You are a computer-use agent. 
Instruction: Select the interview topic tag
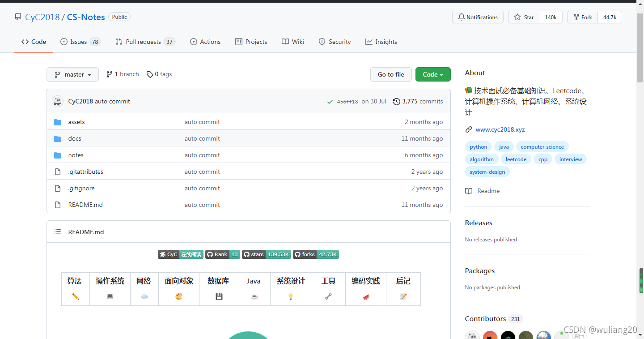pyautogui.click(x=571, y=159)
